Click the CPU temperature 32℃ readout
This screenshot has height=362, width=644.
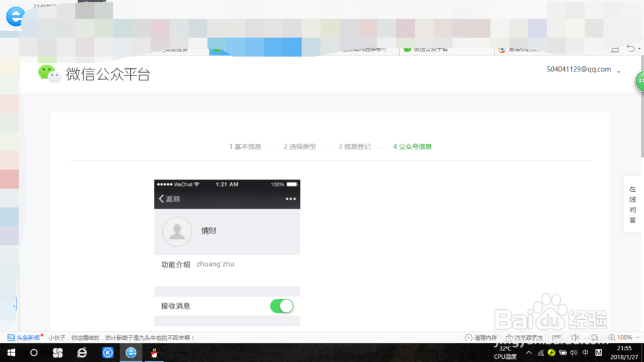[x=505, y=352]
